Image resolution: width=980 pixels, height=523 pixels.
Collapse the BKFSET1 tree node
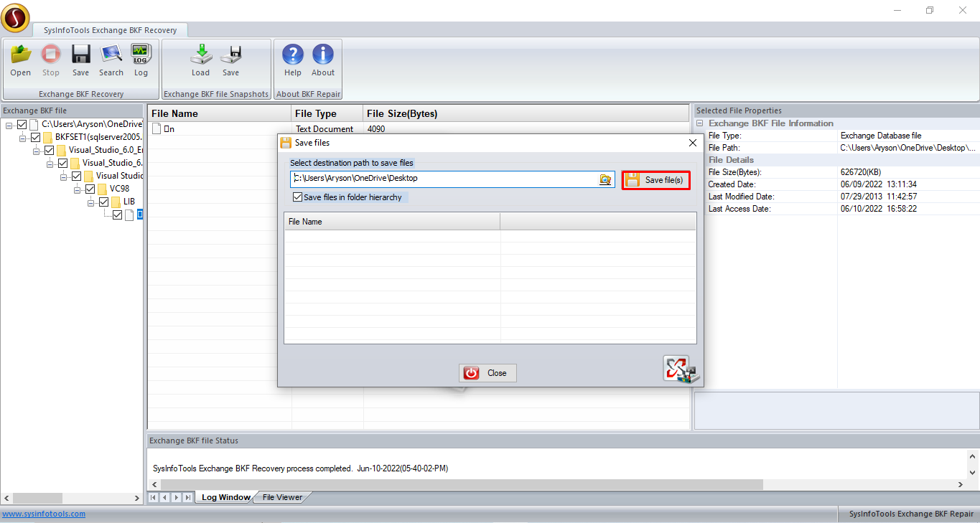pyautogui.click(x=23, y=138)
